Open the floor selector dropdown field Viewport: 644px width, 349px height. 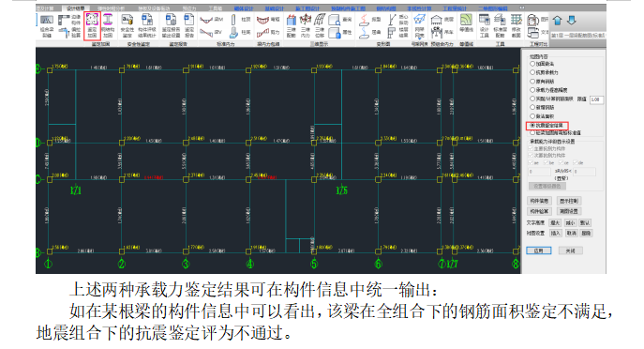coord(578,36)
